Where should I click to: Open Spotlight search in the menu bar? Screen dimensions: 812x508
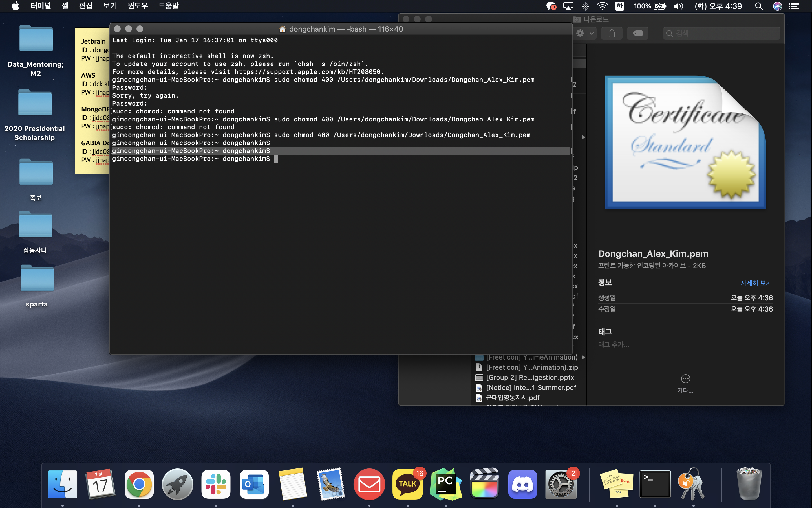pyautogui.click(x=759, y=6)
